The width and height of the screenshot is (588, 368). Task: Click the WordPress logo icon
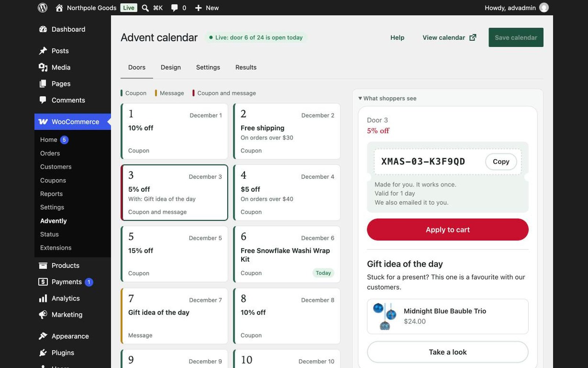point(43,8)
